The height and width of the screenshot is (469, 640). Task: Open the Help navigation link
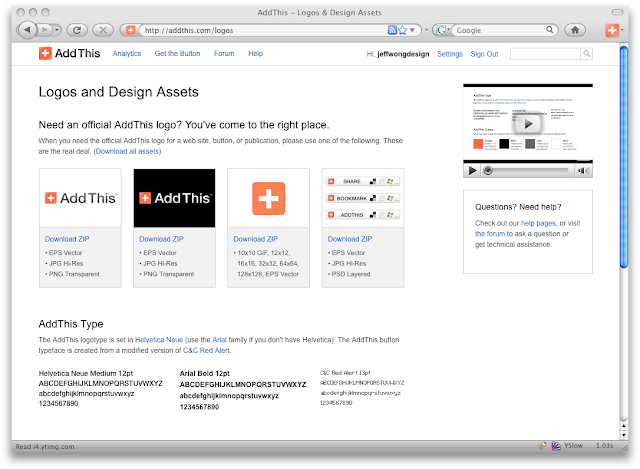click(256, 53)
